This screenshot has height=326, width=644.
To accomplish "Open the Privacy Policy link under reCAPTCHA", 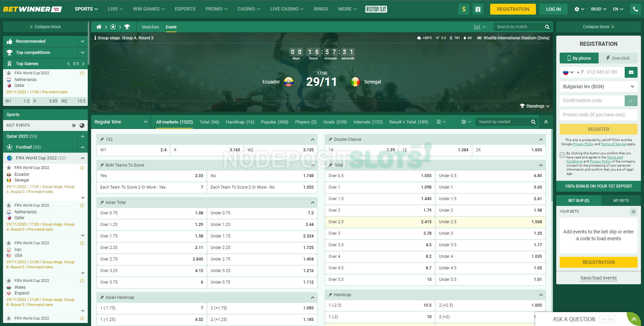I will (583, 144).
